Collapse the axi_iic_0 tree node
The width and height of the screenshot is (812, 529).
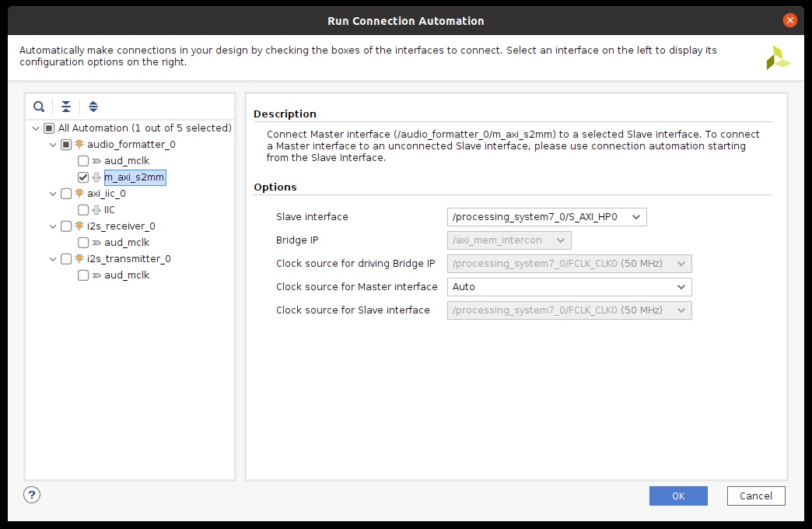53,194
